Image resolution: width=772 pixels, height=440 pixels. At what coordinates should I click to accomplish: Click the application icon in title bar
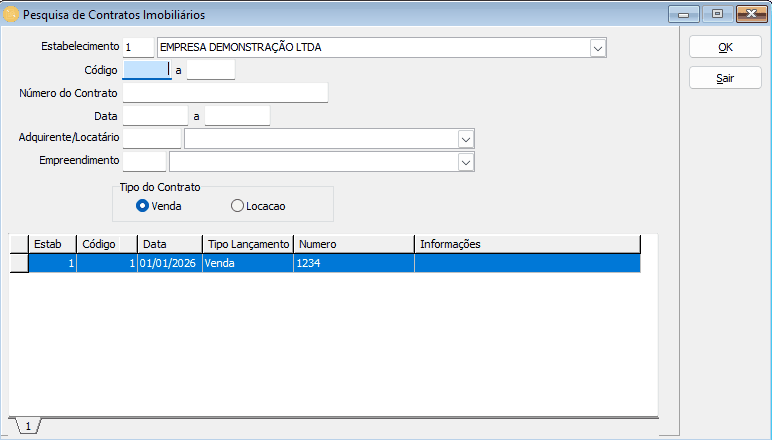pos(11,14)
